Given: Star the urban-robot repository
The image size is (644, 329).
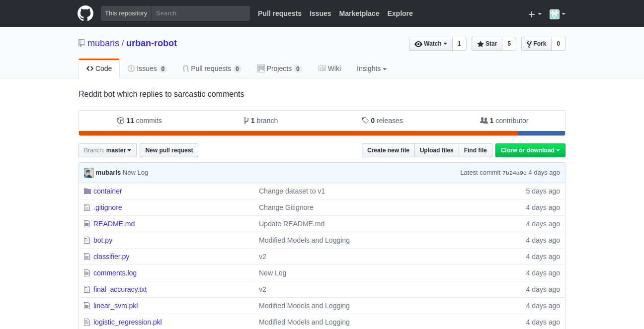Looking at the screenshot, I should pyautogui.click(x=487, y=44).
